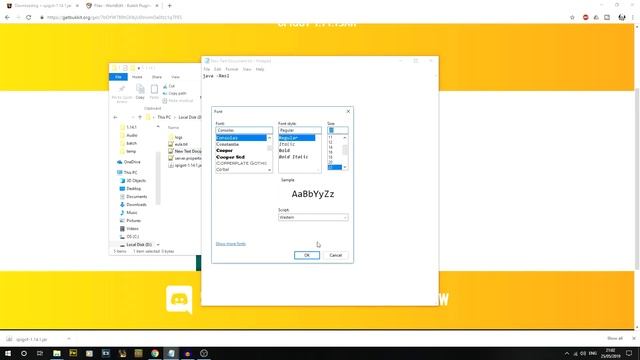Select Cooper in the font list

(x=224, y=150)
